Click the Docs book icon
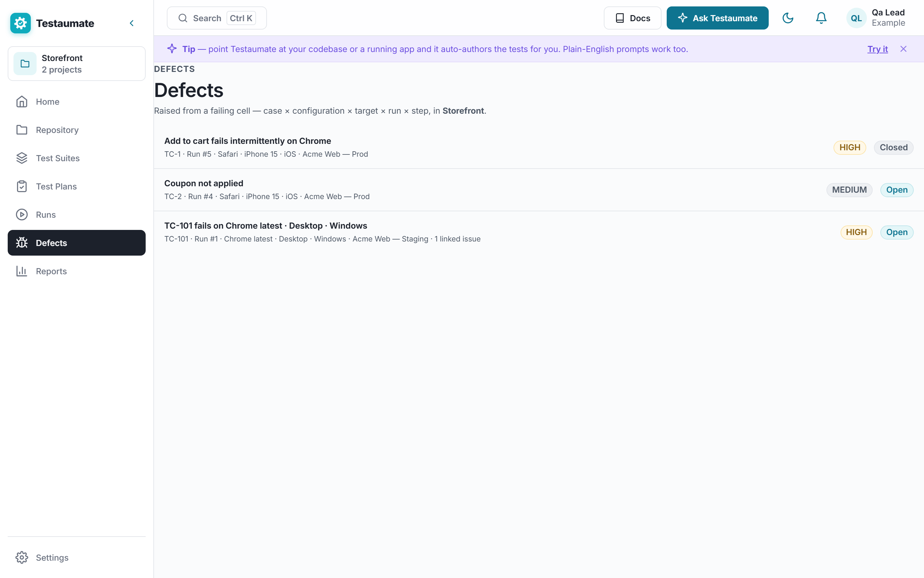 (x=620, y=18)
